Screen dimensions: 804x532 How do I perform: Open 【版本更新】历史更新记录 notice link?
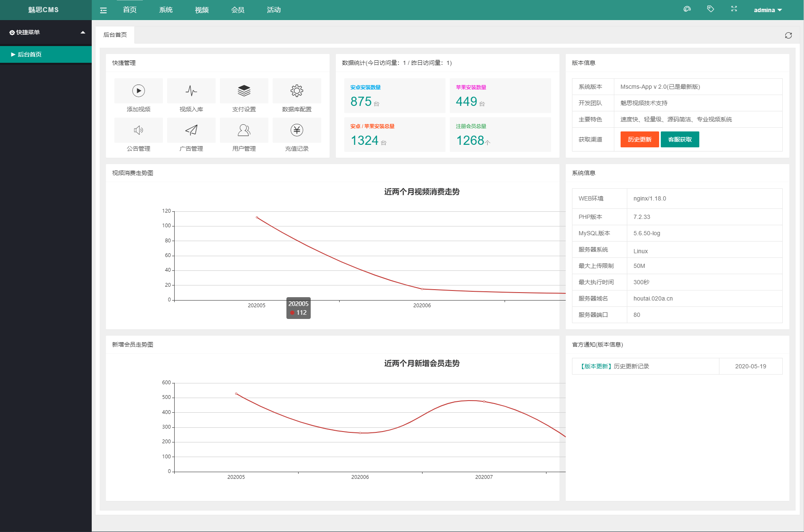(x=614, y=366)
